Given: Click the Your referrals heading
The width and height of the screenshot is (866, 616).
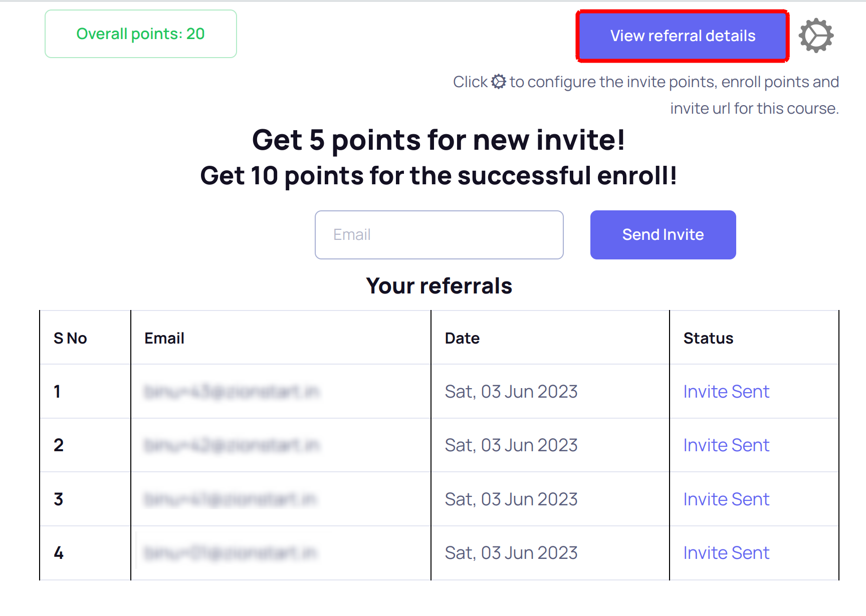Looking at the screenshot, I should (439, 286).
